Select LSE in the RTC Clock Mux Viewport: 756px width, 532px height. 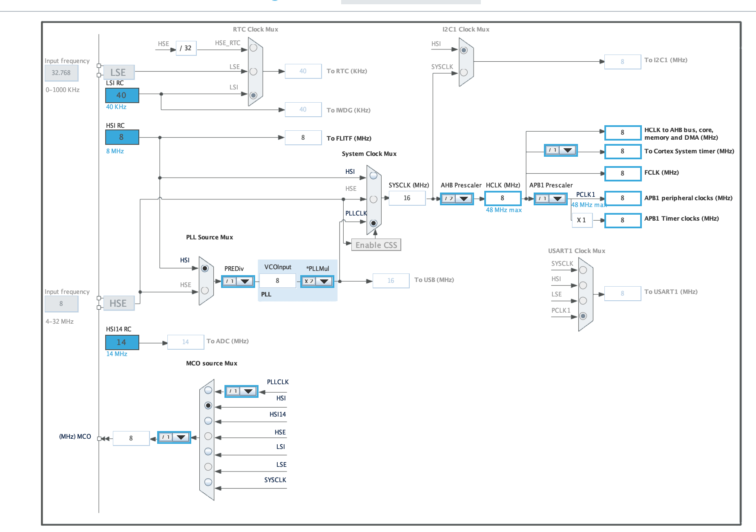pos(253,71)
